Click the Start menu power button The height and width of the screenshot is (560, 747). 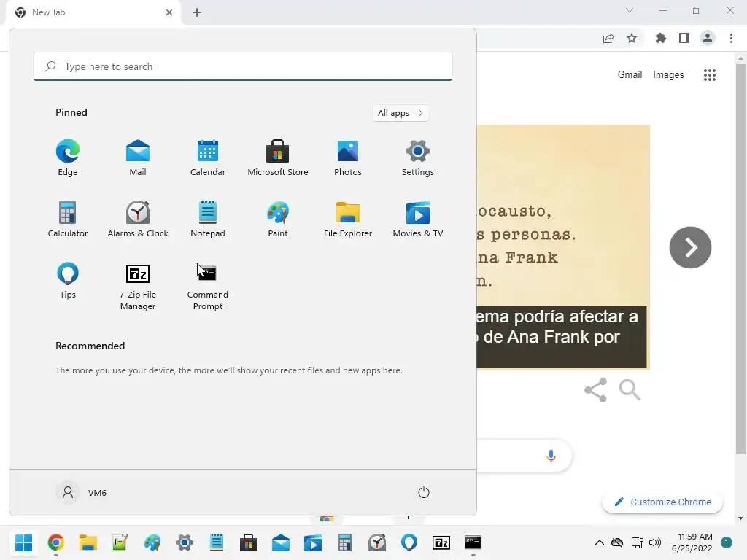(424, 492)
